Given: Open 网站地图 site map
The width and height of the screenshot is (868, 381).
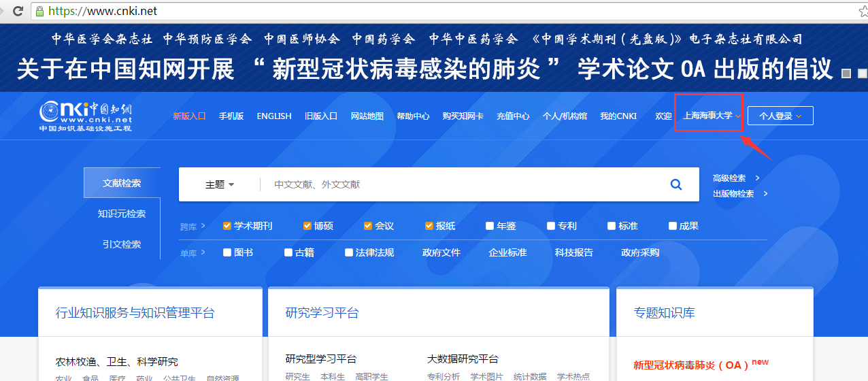Looking at the screenshot, I should point(367,116).
